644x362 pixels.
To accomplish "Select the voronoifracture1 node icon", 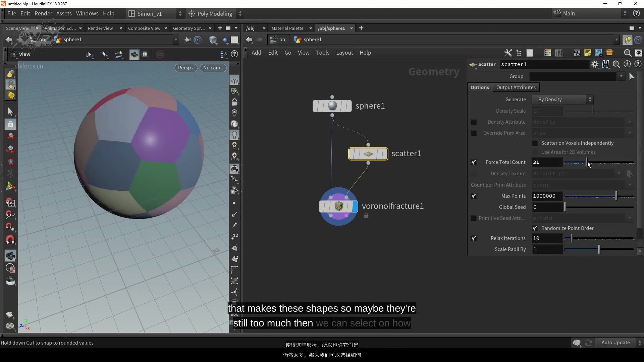I will pyautogui.click(x=338, y=206).
